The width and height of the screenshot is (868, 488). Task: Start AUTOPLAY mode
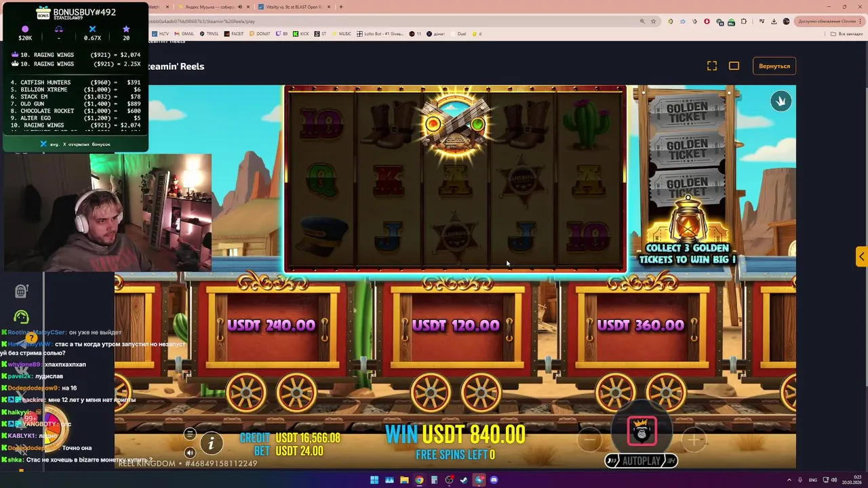point(641,461)
